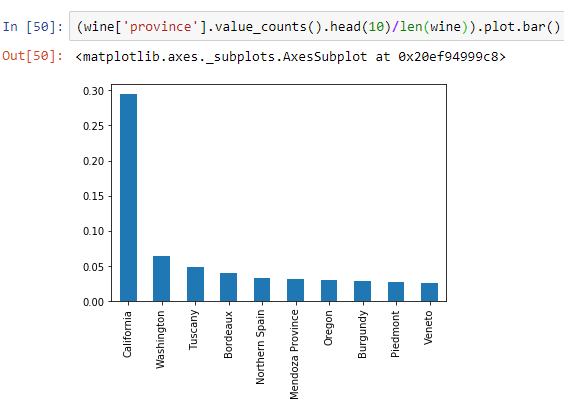564x411 pixels.
Task: Click the Bordeaux axis label
Action: click(228, 335)
